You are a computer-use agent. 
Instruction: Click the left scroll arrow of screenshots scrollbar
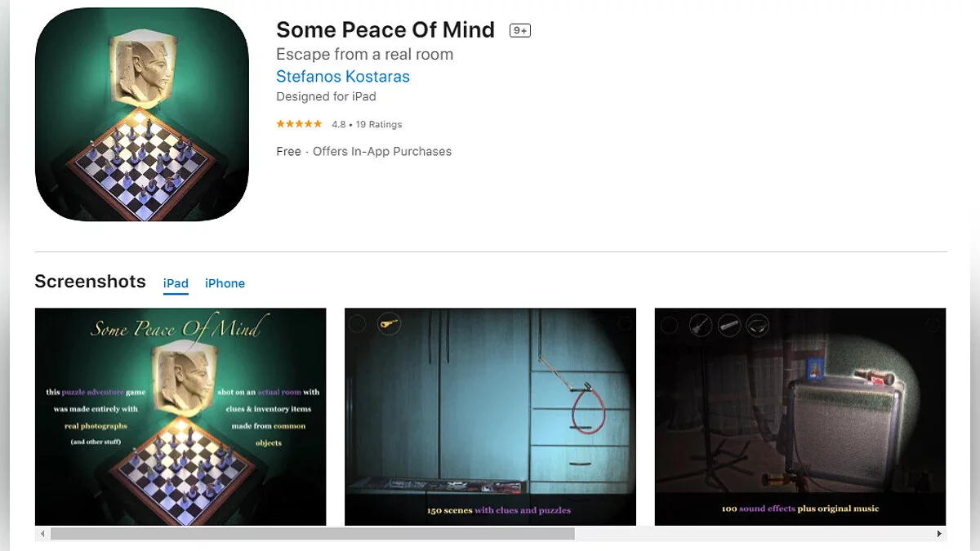(x=42, y=534)
